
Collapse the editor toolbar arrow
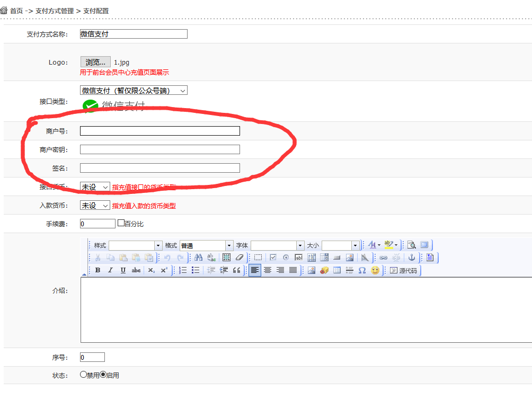coord(84,274)
